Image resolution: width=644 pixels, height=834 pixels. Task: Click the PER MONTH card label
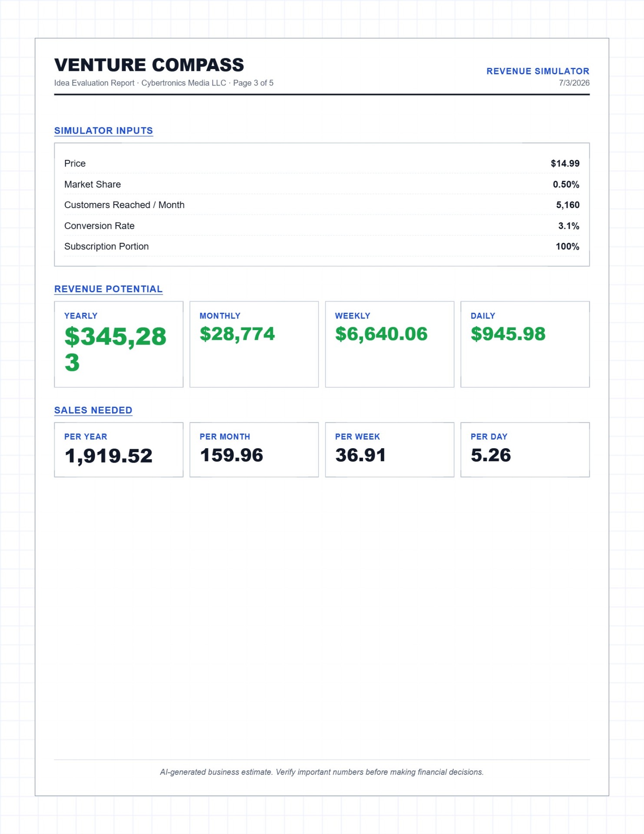pos(225,437)
